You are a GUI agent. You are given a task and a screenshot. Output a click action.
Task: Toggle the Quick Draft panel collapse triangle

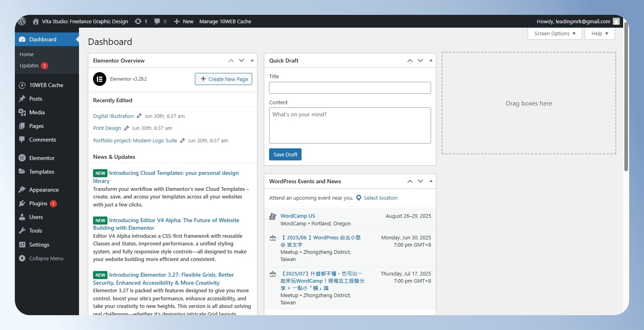coord(431,61)
